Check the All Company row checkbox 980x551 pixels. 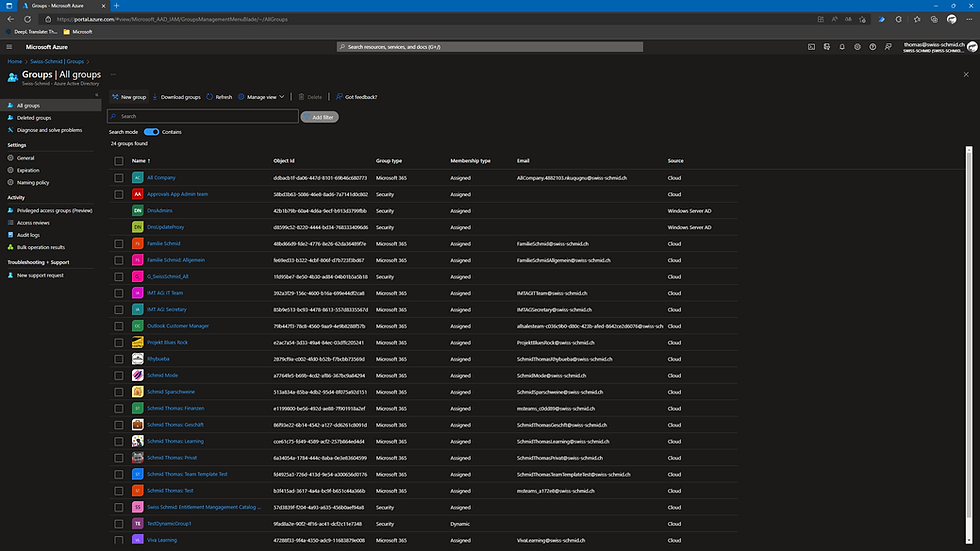[119, 178]
